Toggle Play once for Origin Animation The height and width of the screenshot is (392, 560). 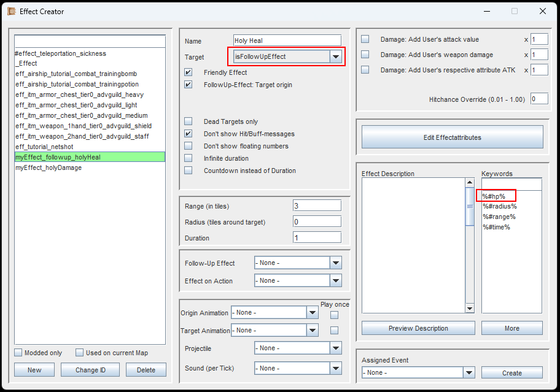pyautogui.click(x=334, y=315)
